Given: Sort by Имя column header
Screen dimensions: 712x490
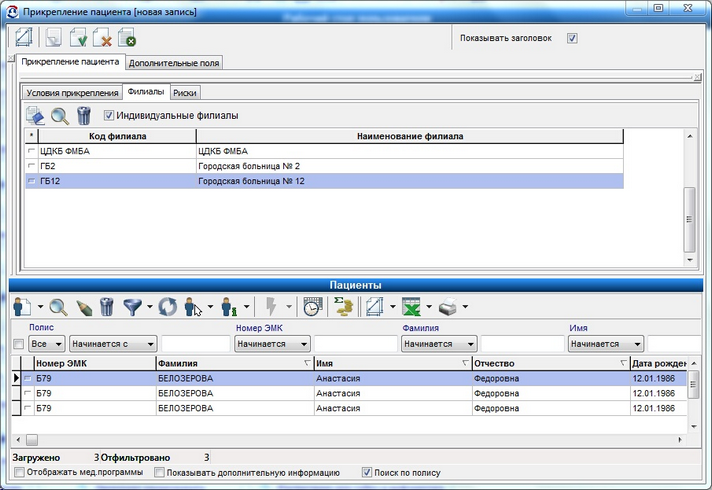Looking at the screenshot, I should (x=393, y=363).
